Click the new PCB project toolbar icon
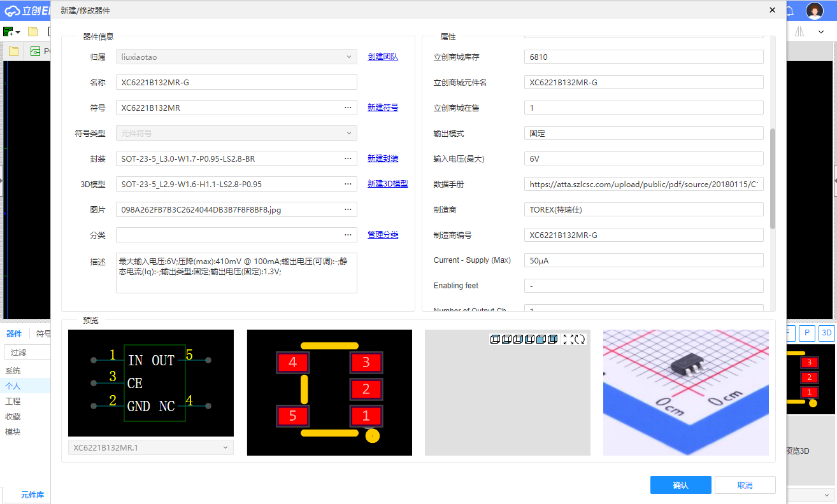This screenshot has width=837, height=504. [x=8, y=32]
